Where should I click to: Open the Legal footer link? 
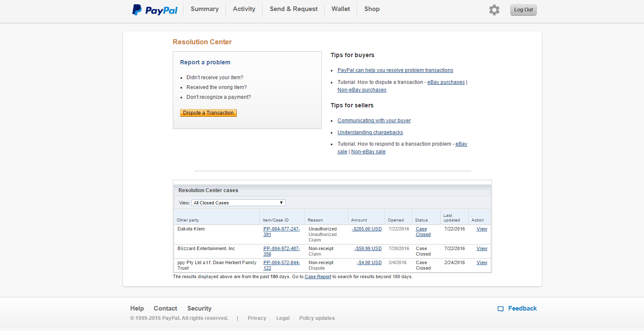[283, 318]
